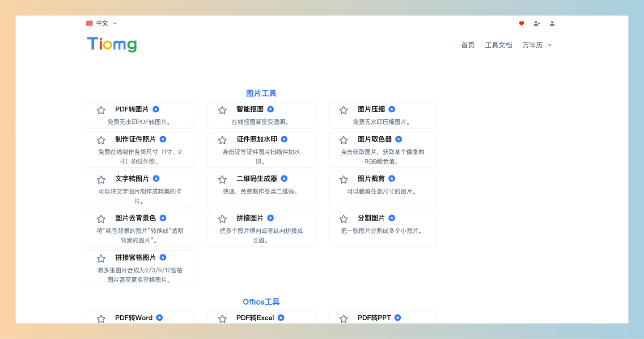Click description 把一张图片分割成多个小图片。
The width and height of the screenshot is (644, 339).
point(382,231)
